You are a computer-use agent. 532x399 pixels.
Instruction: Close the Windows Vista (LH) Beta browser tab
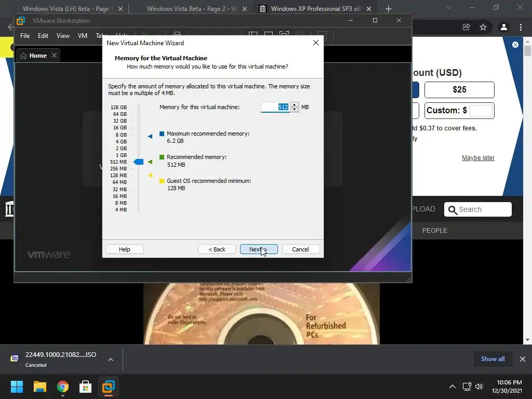(121, 9)
